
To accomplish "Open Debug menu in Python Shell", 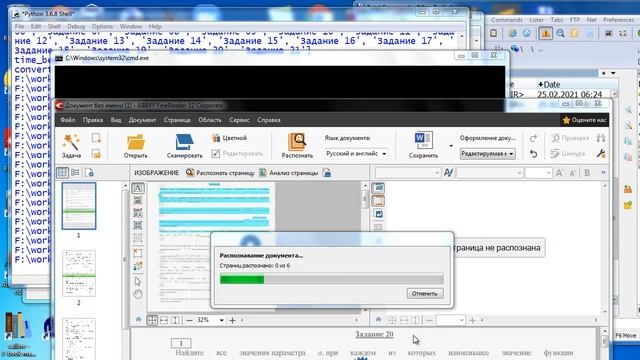I will coord(76,26).
